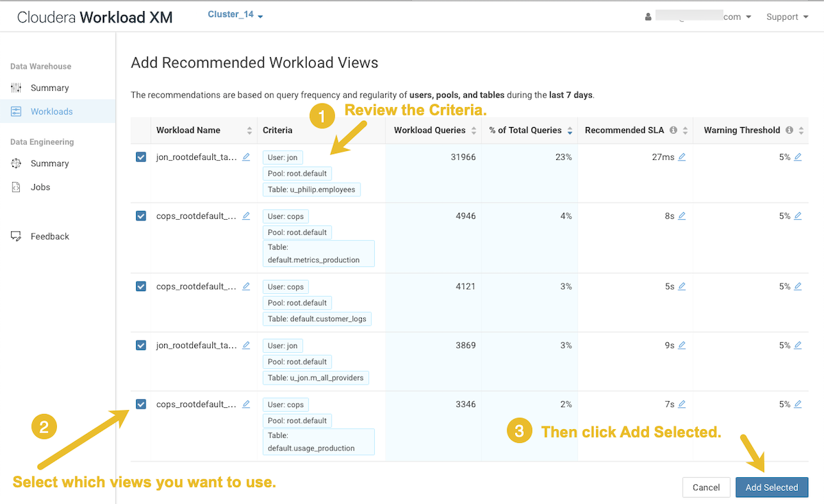Expand the Support menu
824x504 pixels.
(787, 17)
